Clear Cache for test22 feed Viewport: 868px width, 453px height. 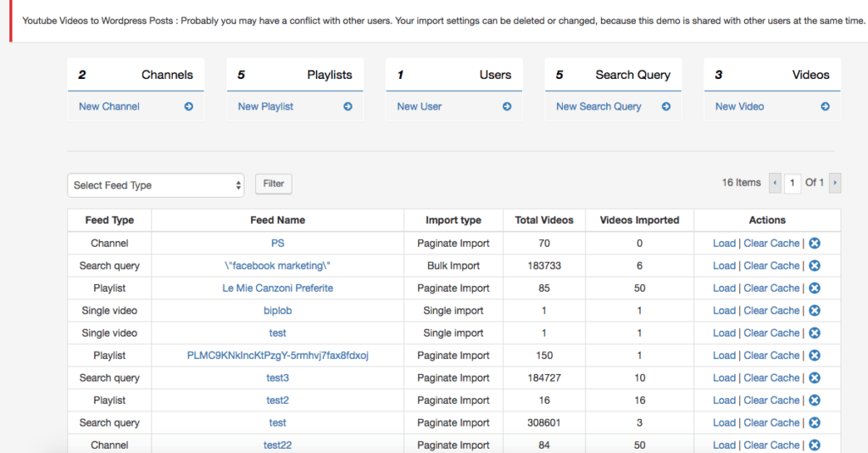[771, 445]
